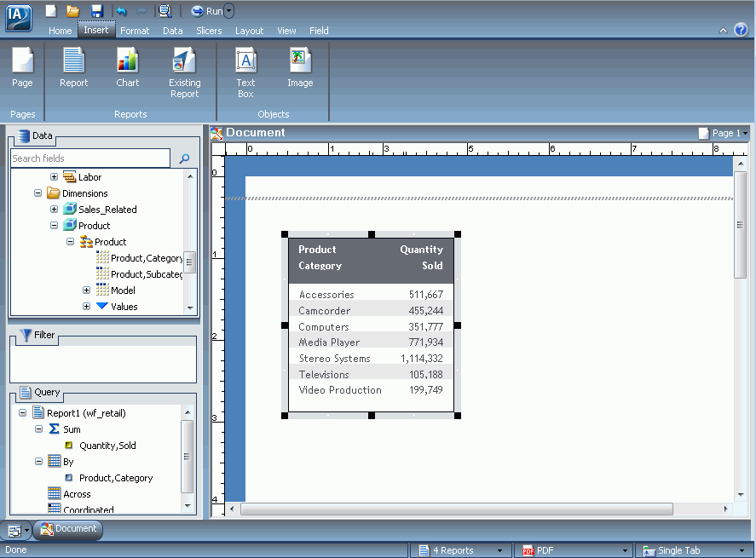Open the Slicers ribbon tab
Screen dimensions: 756x558
(x=209, y=31)
